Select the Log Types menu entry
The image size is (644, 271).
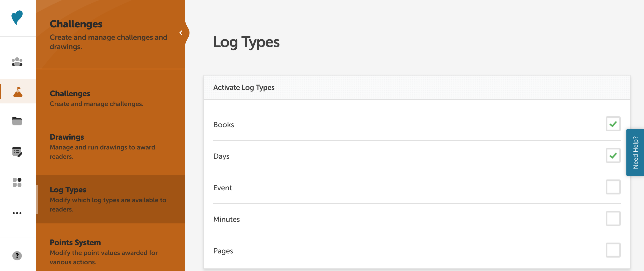68,190
